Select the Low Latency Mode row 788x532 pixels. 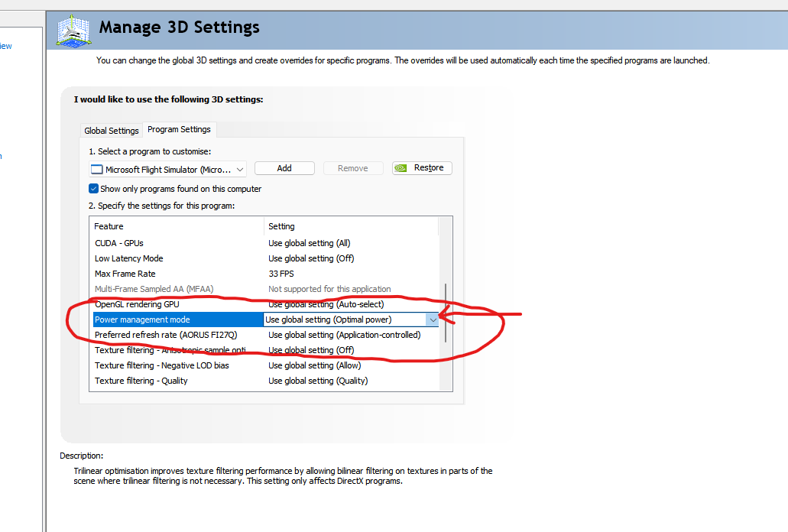coord(129,258)
